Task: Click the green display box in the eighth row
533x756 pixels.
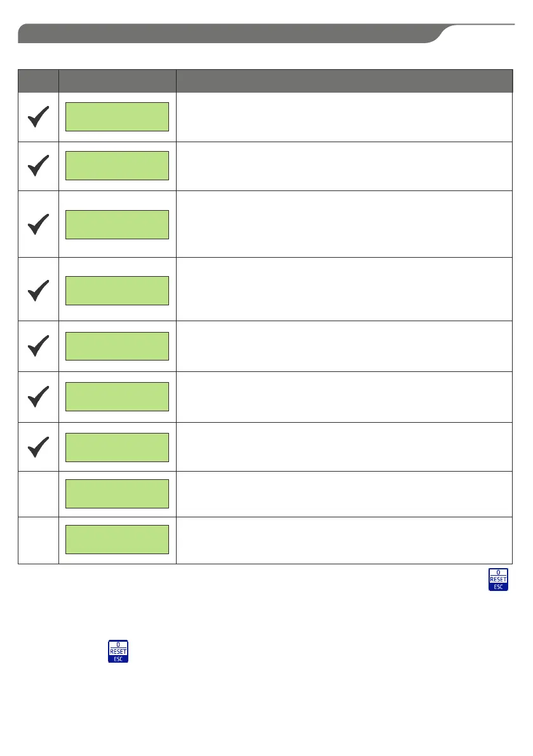Action: (x=118, y=494)
